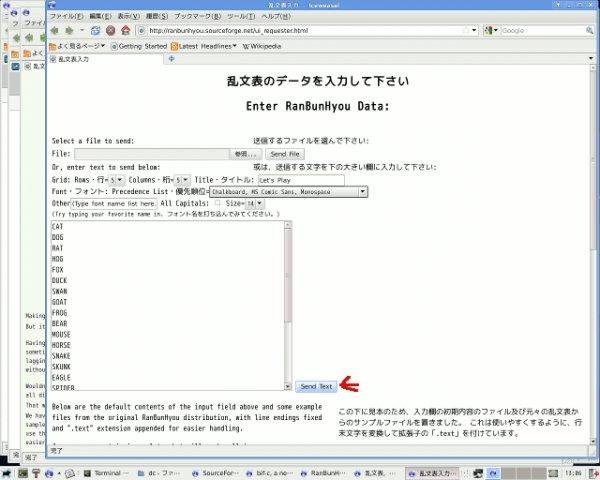Toggle the All Capitals checkbox
The height and width of the screenshot is (480, 600).
217,203
